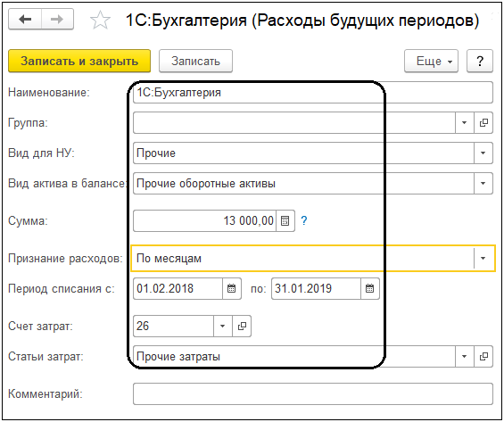This screenshot has width=504, height=422.
Task: Open calculator icon in Сумма field
Action: [285, 220]
